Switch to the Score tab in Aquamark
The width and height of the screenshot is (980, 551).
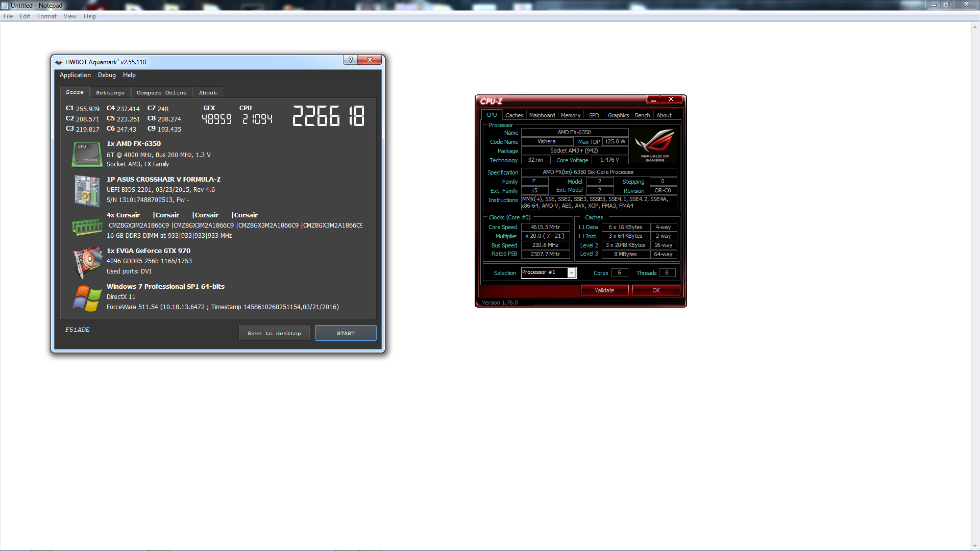[x=75, y=92]
